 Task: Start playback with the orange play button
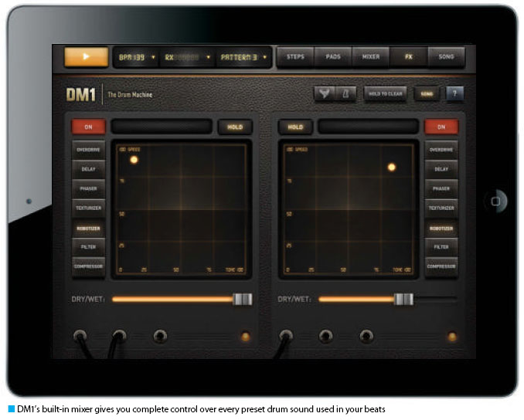tap(87, 57)
